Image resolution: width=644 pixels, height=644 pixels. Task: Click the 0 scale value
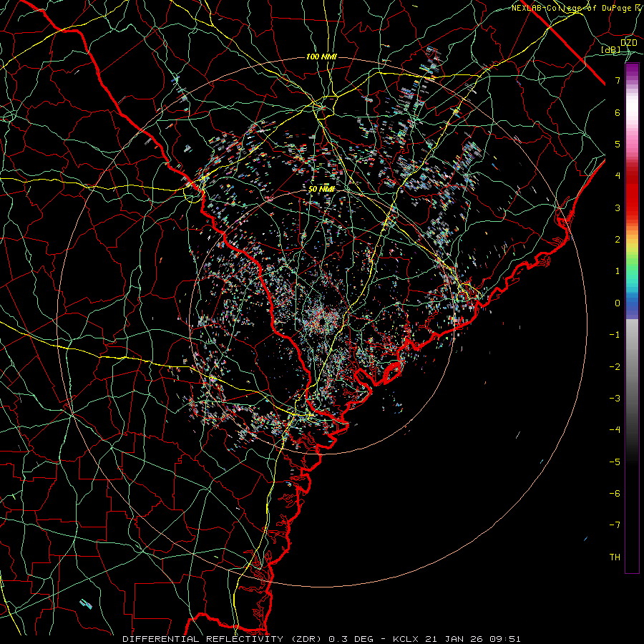point(618,303)
